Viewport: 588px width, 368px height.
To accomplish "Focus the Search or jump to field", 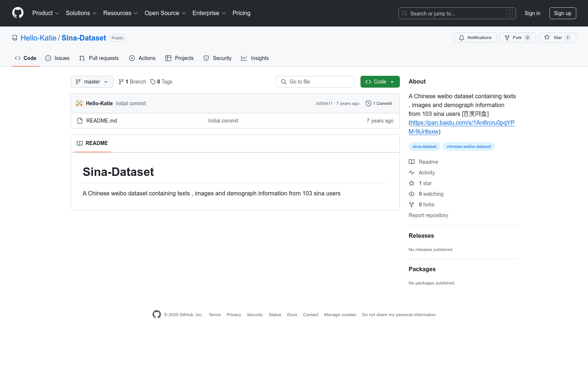I will [x=457, y=13].
